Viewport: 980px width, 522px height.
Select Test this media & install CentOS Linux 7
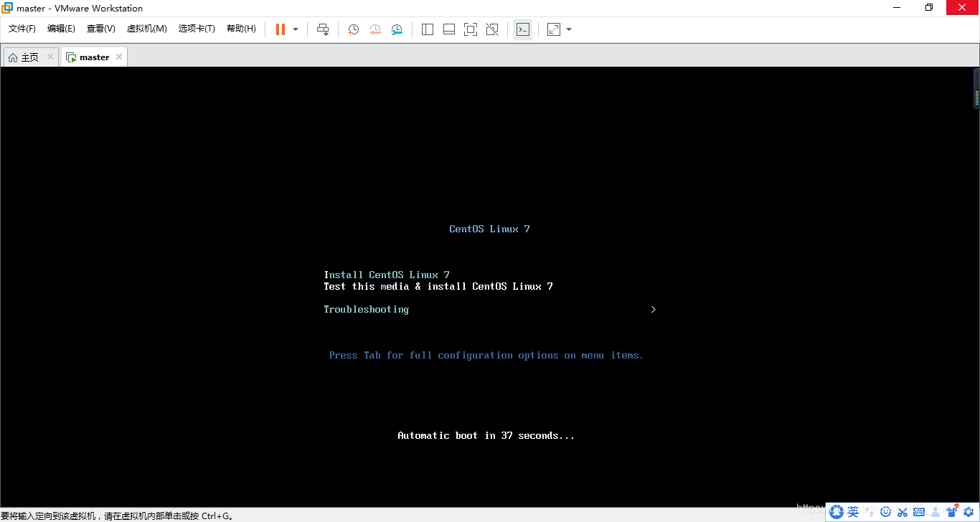coord(438,286)
